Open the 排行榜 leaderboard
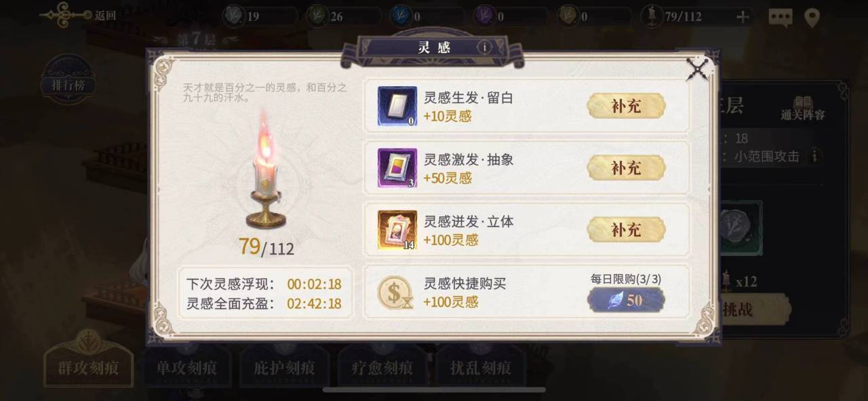 pyautogui.click(x=68, y=85)
